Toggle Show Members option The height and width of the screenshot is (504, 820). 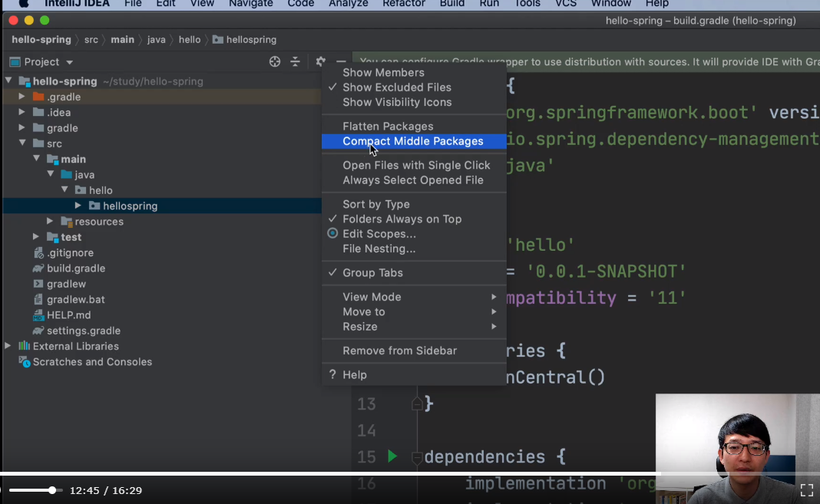point(414,73)
